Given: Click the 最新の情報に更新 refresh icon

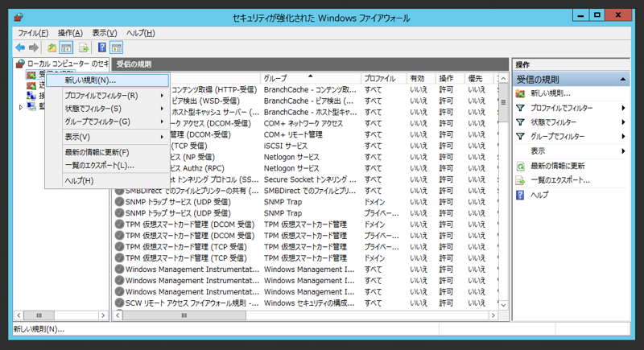Looking at the screenshot, I should [520, 167].
